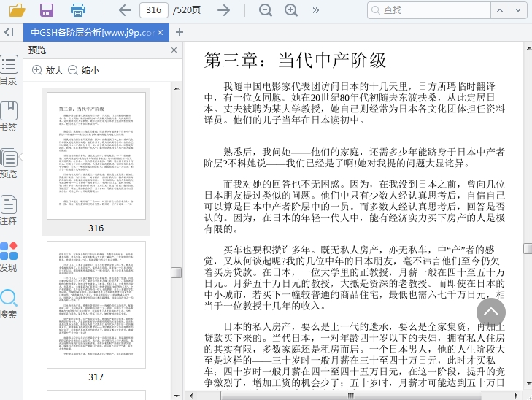Screen dimensions: 532x400
Task: Go to previous page with left arrow
Action: click(x=125, y=10)
